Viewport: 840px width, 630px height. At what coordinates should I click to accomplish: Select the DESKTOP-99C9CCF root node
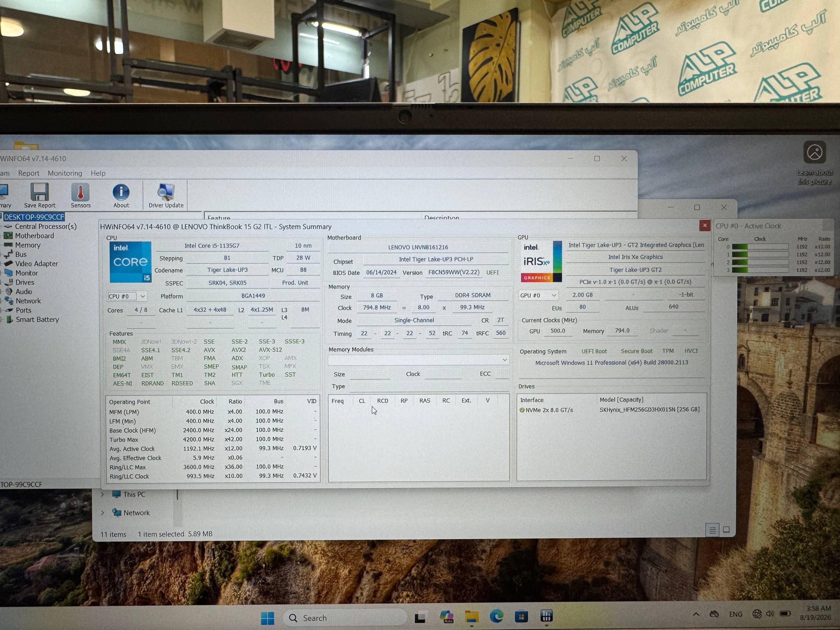34,217
